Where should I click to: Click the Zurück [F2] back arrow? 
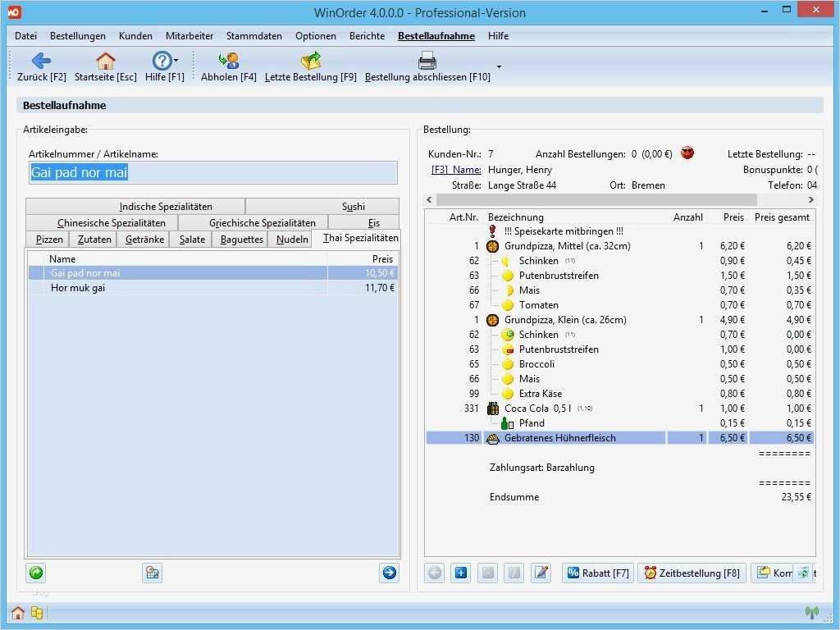coord(41,61)
